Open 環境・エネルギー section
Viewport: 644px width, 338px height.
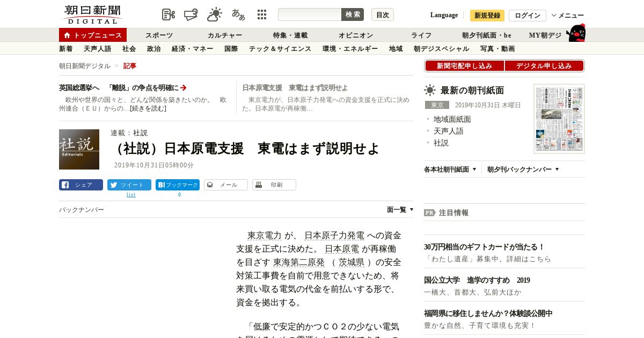350,49
